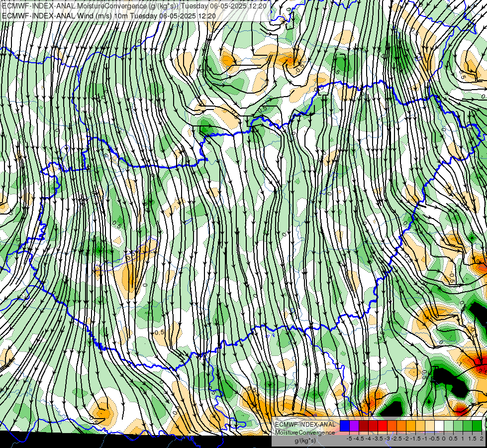Screen dimensions: 487x448
Task: Click the darkest red legend swatch
Action: [x=364, y=426]
